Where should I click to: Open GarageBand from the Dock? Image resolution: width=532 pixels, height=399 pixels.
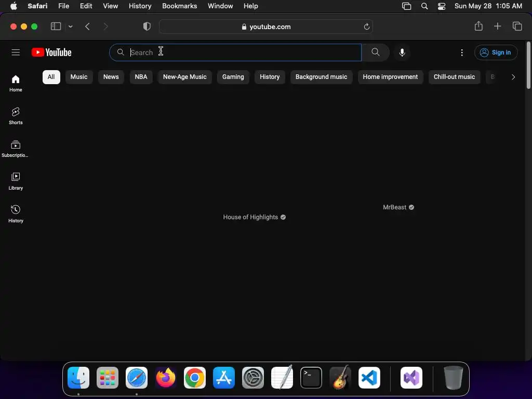tap(340, 378)
